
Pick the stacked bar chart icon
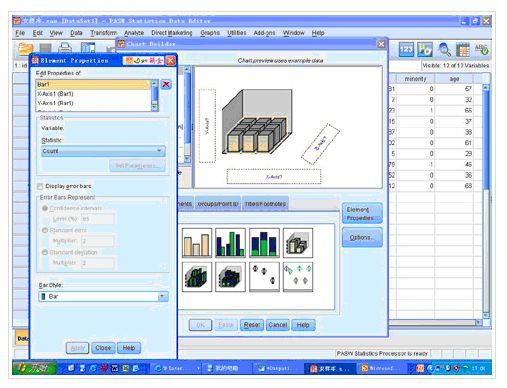click(264, 243)
